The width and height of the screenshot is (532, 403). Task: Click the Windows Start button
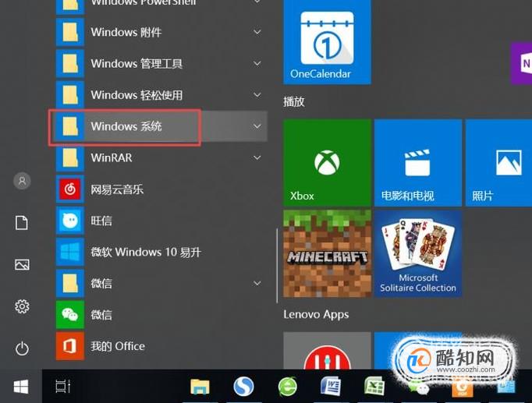[x=21, y=387]
